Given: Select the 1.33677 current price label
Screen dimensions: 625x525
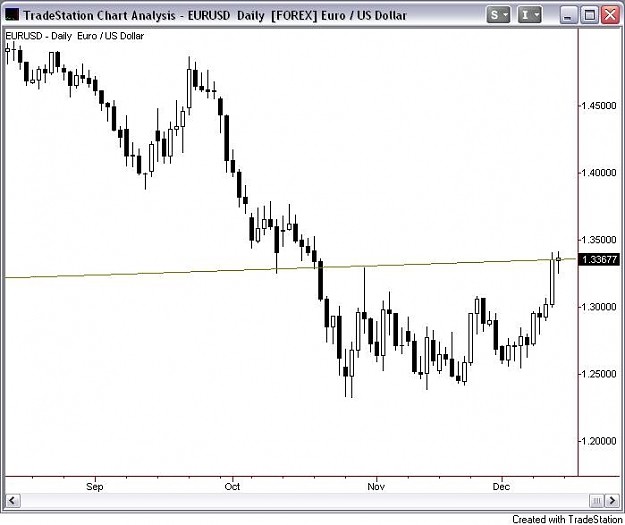Looking at the screenshot, I should coord(599,260).
